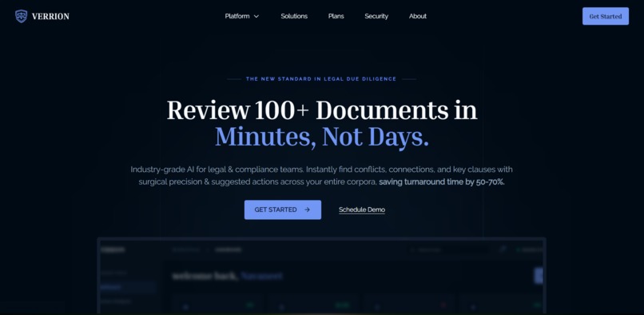
Task: Click the arrow icon in GET STARTED button
Action: pos(307,209)
